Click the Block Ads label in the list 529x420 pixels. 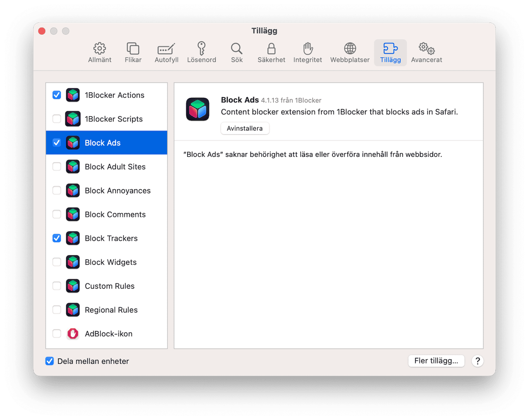103,143
